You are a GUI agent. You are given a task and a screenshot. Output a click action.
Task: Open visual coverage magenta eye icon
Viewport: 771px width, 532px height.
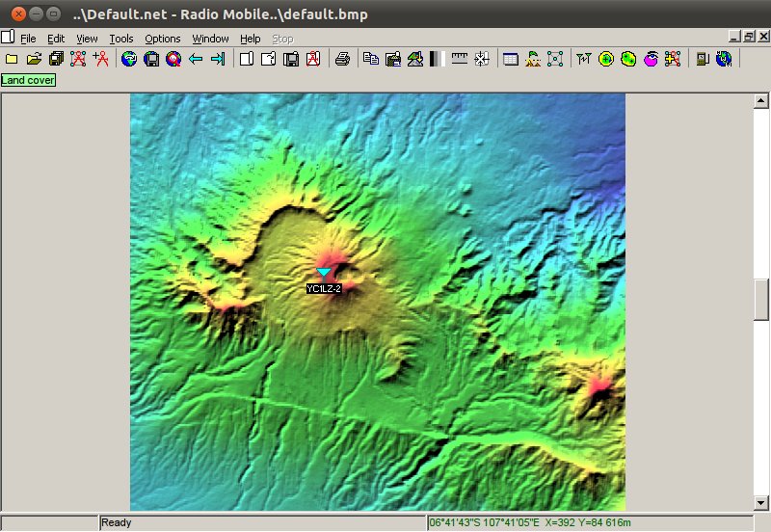point(651,60)
